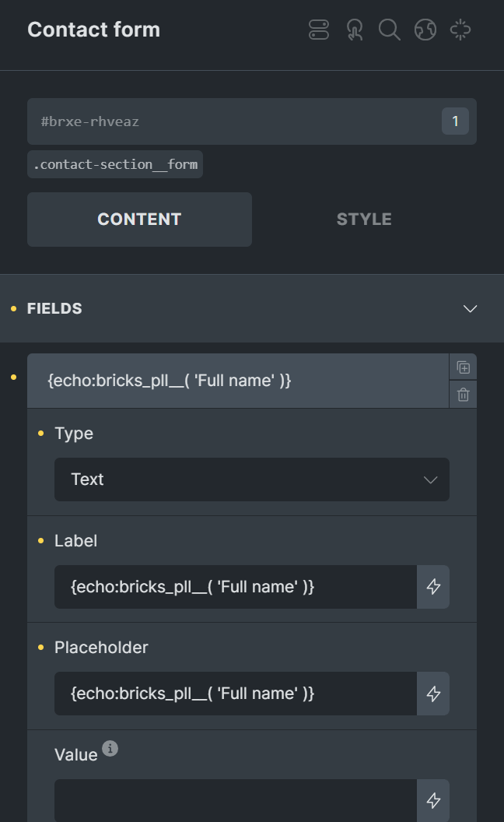This screenshot has width=504, height=822.
Task: Click the search magnifier icon
Action: 390,30
